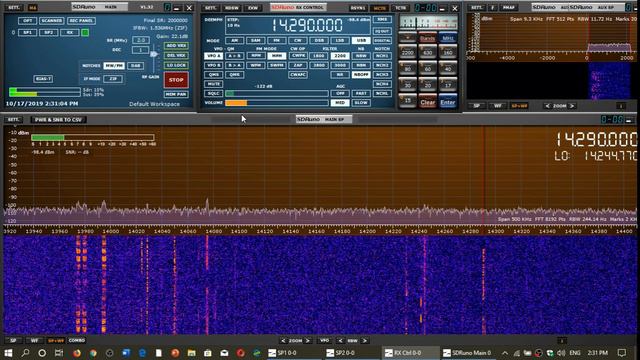
Task: Toggle MHz unit on keypad
Action: point(448,38)
